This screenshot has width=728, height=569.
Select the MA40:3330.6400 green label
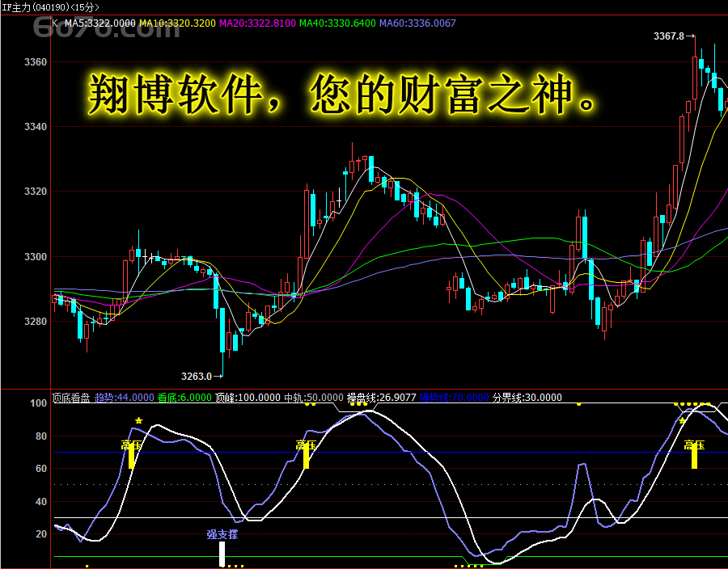point(337,23)
